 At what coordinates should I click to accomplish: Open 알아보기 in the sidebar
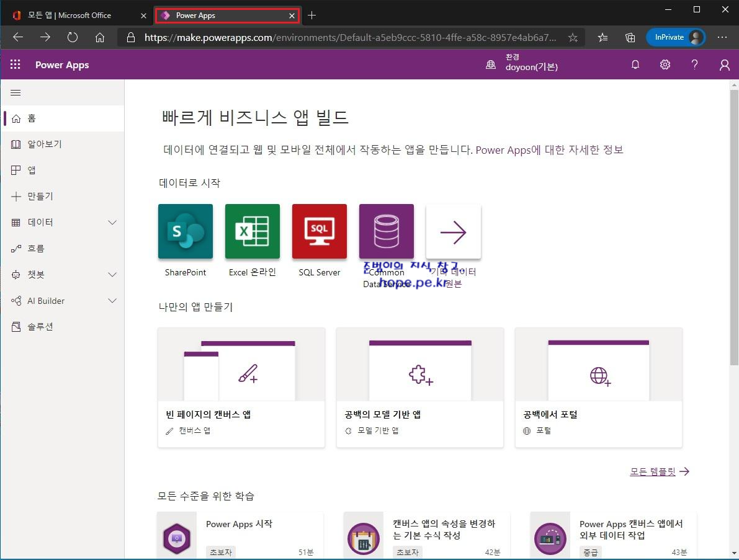click(x=63, y=144)
